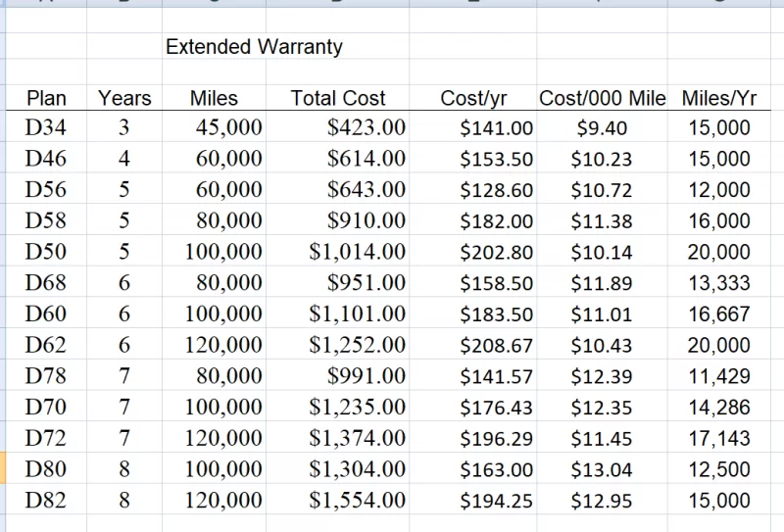The image size is (784, 532).
Task: Select the $1,554.00 total cost cell
Action: point(357,501)
